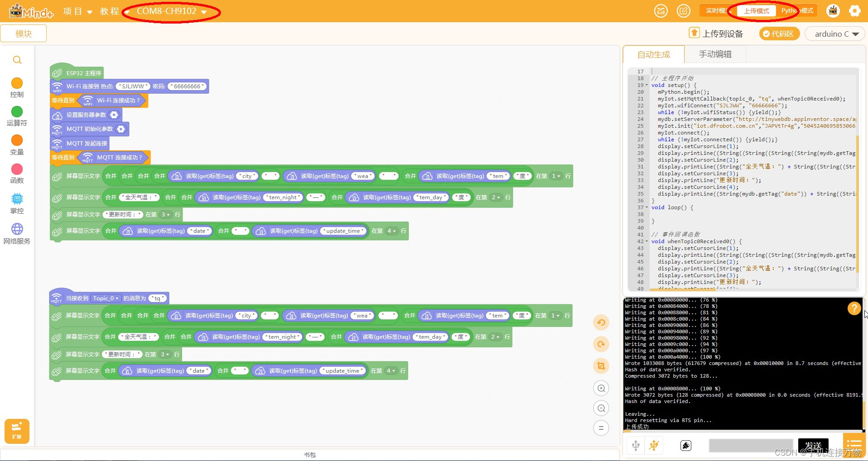Open the settings gear in the top bar
The width and height of the screenshot is (868, 461).
coord(855,11)
